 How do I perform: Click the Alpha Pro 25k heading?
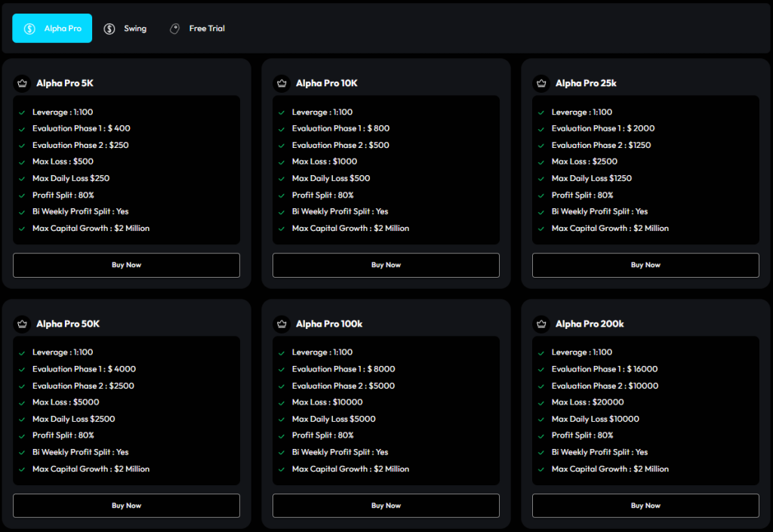tap(586, 83)
